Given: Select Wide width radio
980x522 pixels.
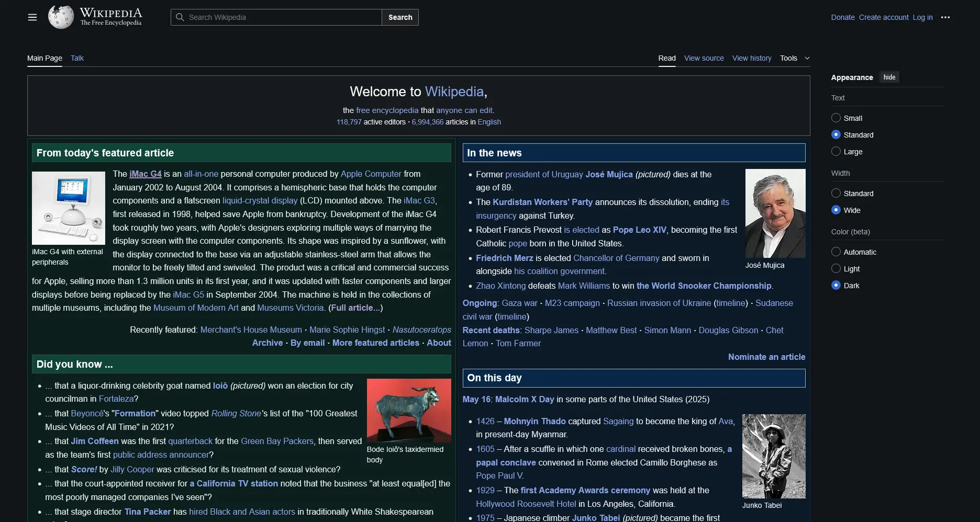Looking at the screenshot, I should coord(836,210).
